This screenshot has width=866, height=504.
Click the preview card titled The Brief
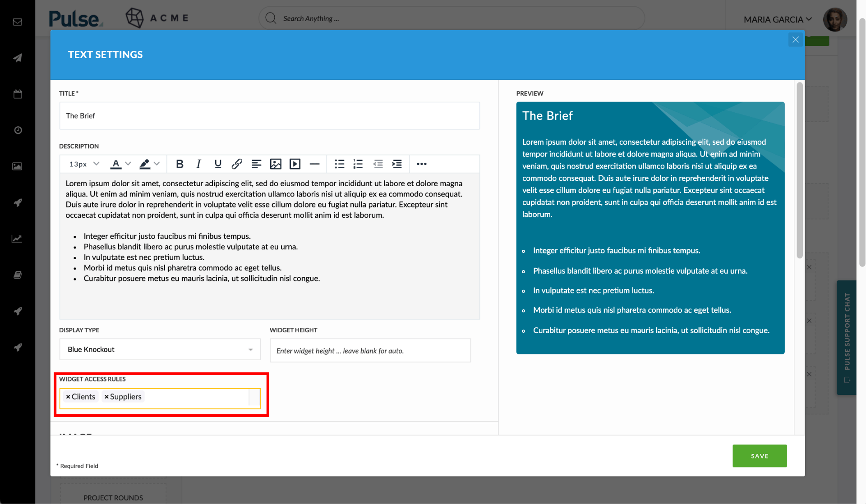pos(650,228)
